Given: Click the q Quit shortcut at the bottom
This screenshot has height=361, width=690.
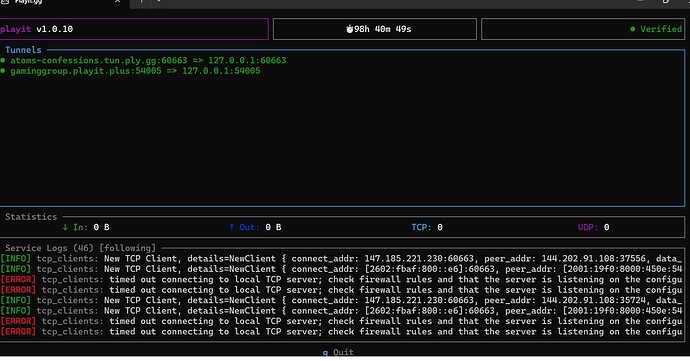Looking at the screenshot, I should point(338,352).
